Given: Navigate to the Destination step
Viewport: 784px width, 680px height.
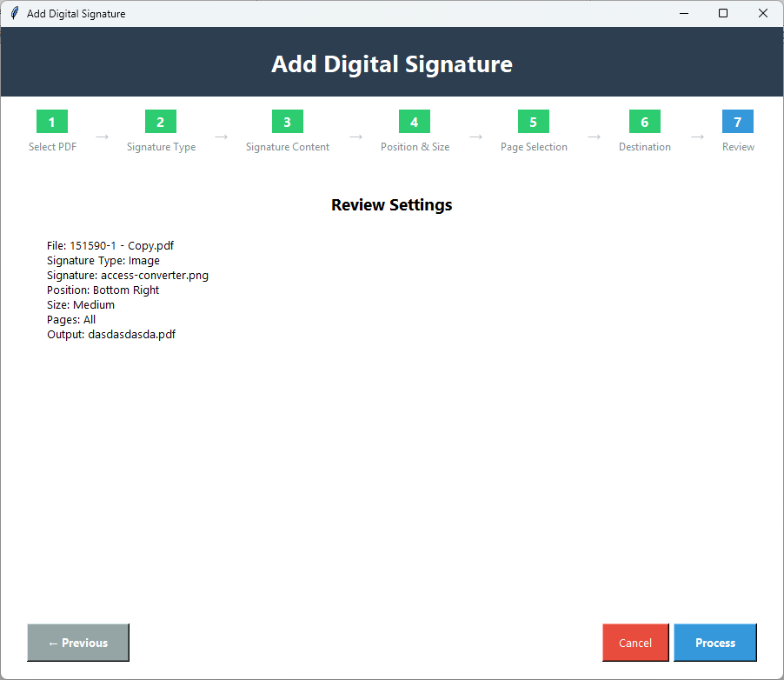Looking at the screenshot, I should click(644, 146).
